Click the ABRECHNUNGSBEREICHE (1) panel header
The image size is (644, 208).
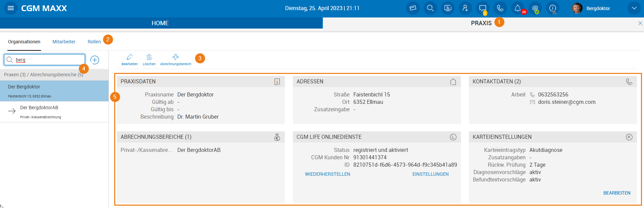click(x=201, y=137)
